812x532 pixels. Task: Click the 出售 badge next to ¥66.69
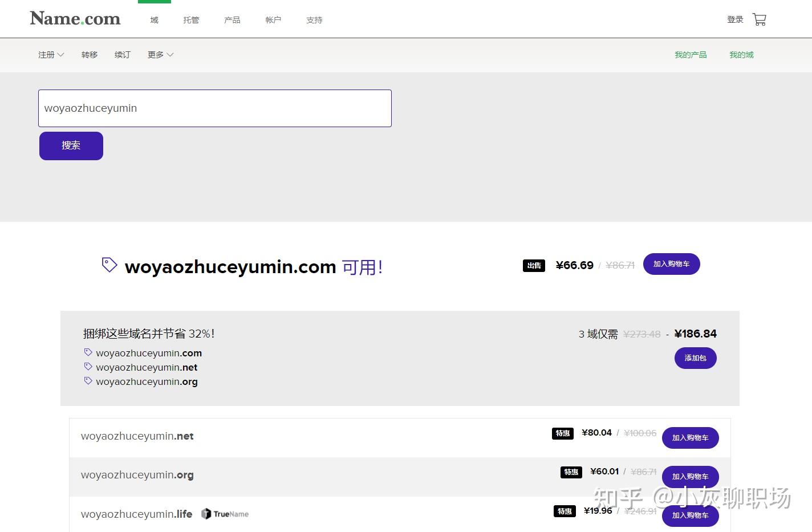click(534, 265)
